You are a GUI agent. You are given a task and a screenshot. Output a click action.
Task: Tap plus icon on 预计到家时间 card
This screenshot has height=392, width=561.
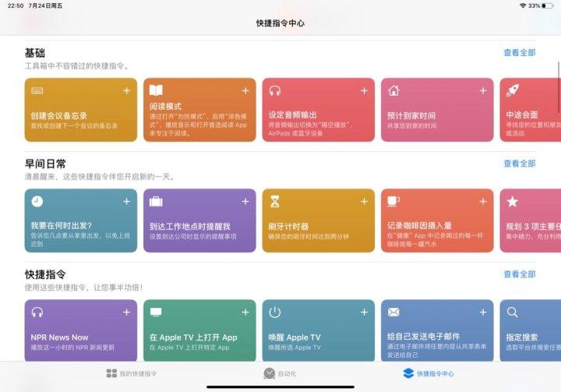[483, 91]
